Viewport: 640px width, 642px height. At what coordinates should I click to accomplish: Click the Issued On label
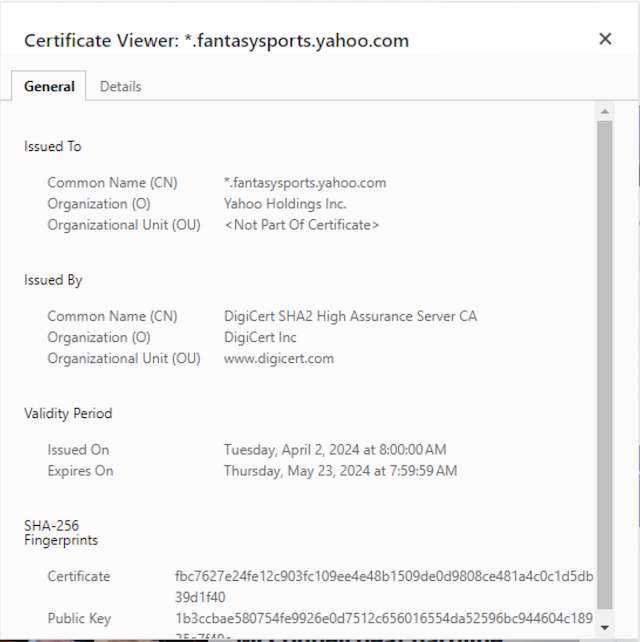click(x=78, y=450)
